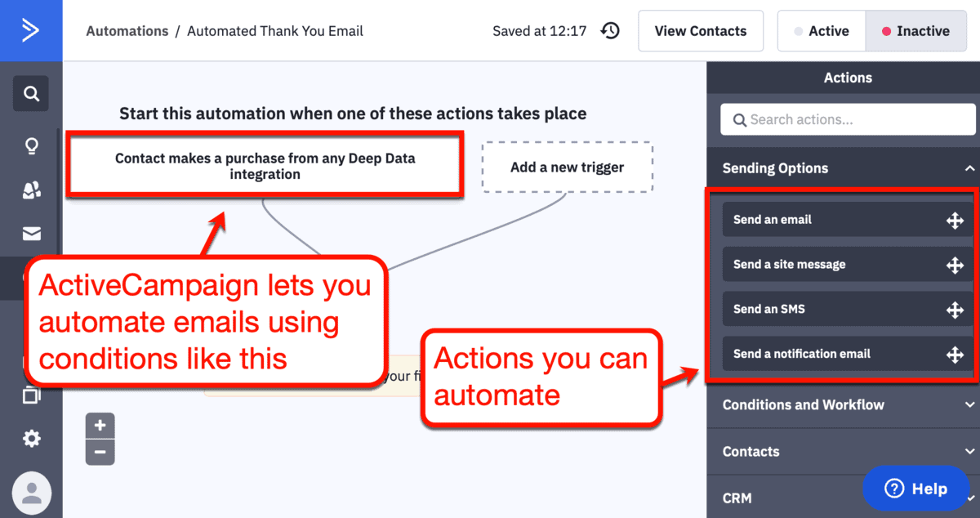980x518 pixels.
Task: Select the Campaigns envelope icon
Action: pos(30,233)
